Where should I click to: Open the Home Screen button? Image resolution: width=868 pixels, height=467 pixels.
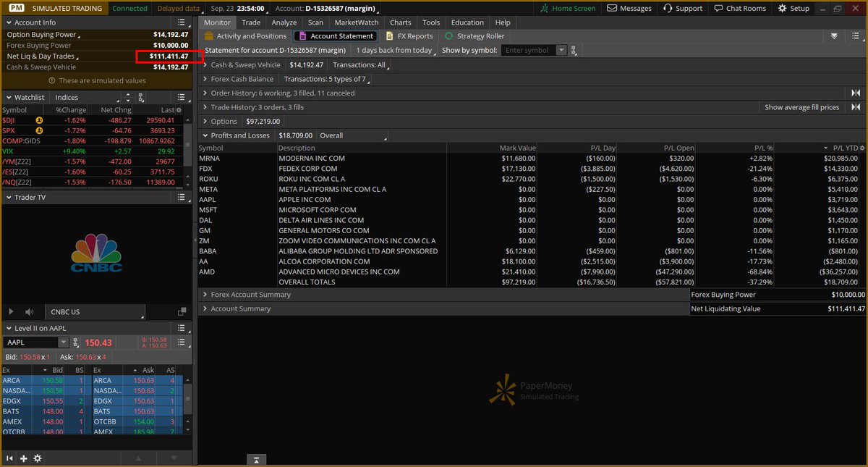pos(569,9)
